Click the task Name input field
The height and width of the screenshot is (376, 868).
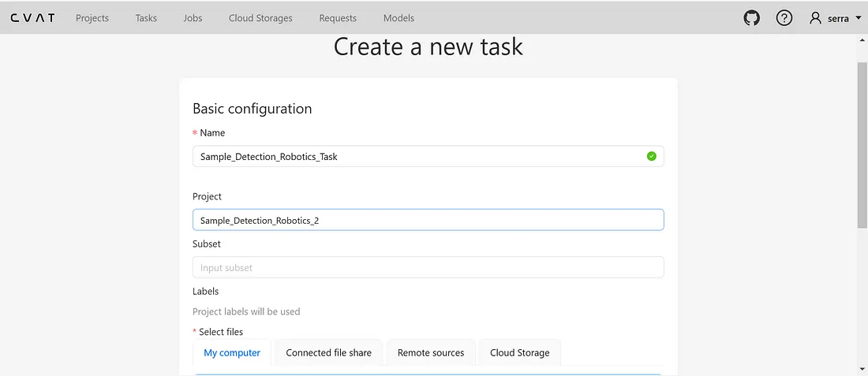click(x=418, y=156)
